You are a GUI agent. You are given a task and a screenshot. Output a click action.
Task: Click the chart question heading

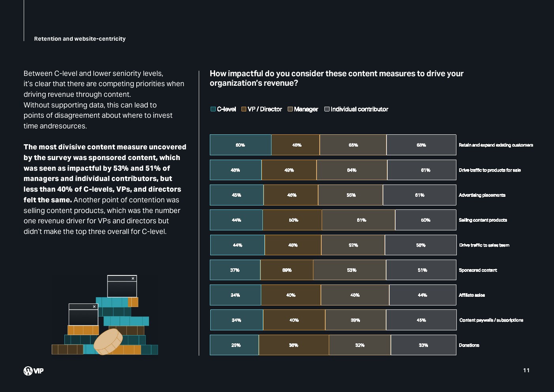coord(336,78)
